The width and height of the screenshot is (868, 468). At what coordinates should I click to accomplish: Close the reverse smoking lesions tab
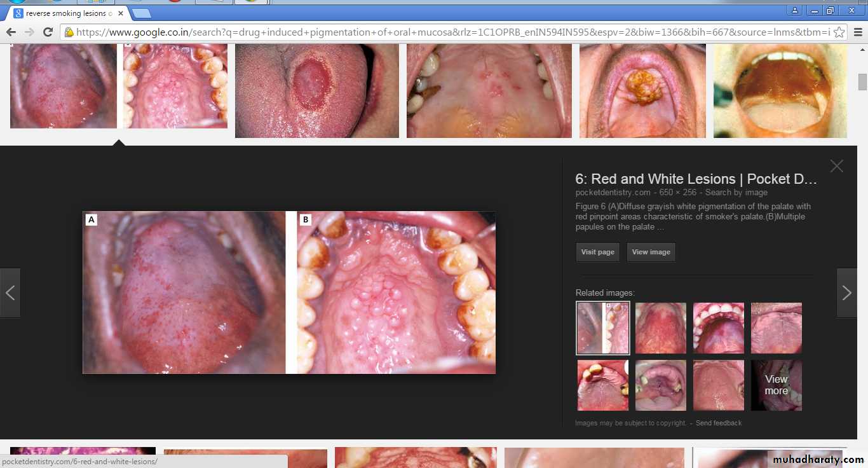pos(121,13)
